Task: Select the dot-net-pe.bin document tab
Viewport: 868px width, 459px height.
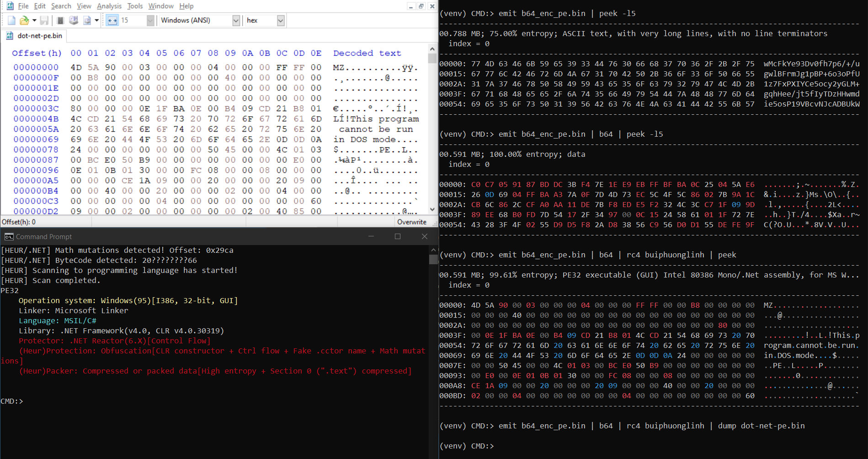Action: (x=34, y=36)
